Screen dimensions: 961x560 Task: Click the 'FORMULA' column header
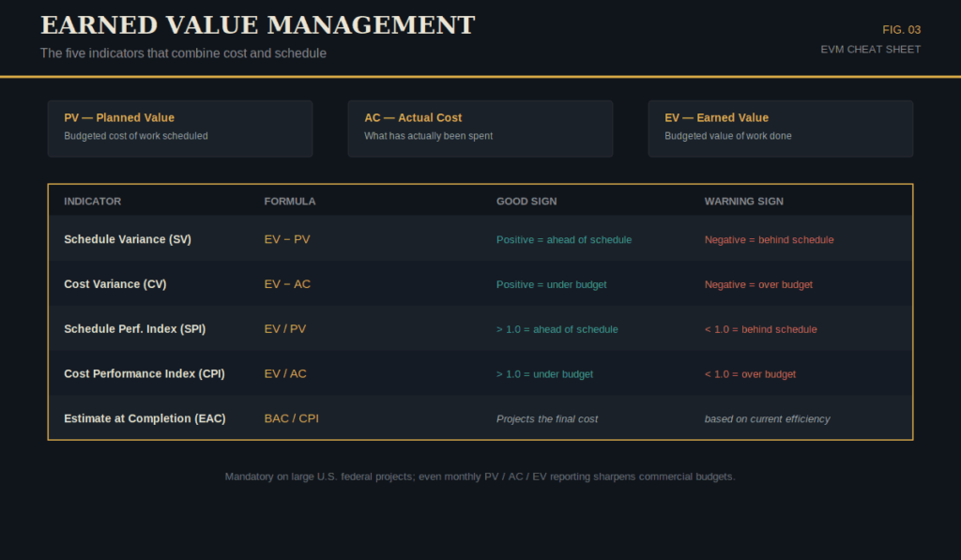pyautogui.click(x=290, y=201)
